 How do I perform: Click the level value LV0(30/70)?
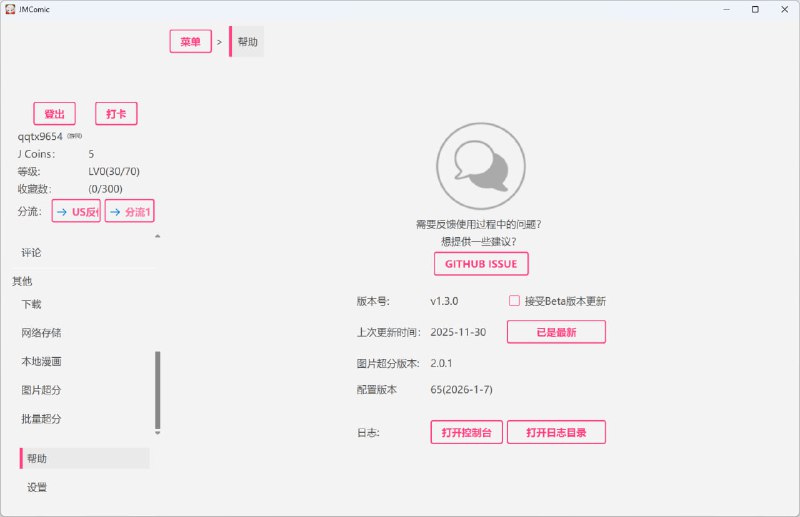[x=114, y=171]
